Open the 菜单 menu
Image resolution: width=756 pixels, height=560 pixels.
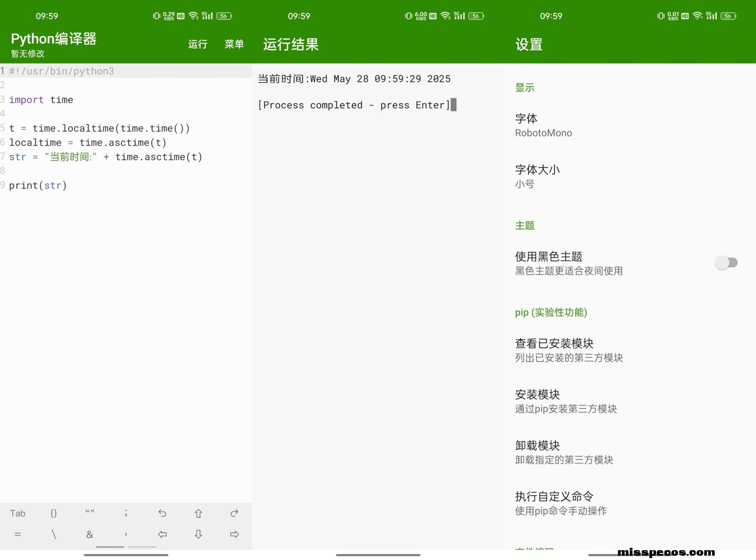234,44
